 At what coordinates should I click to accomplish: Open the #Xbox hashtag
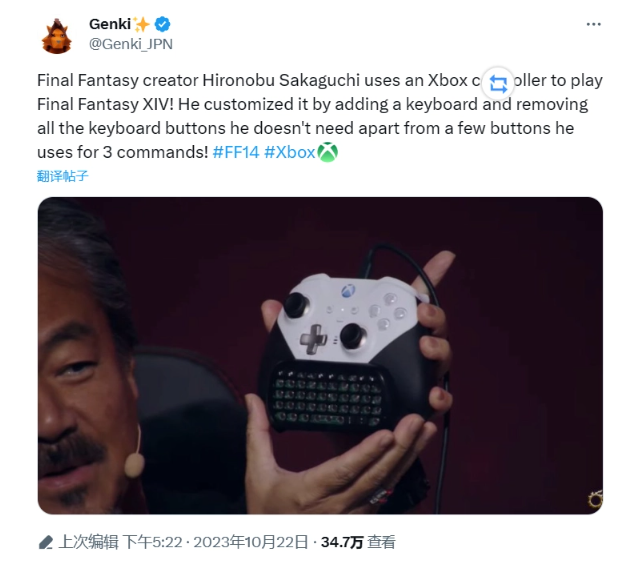click(x=290, y=152)
